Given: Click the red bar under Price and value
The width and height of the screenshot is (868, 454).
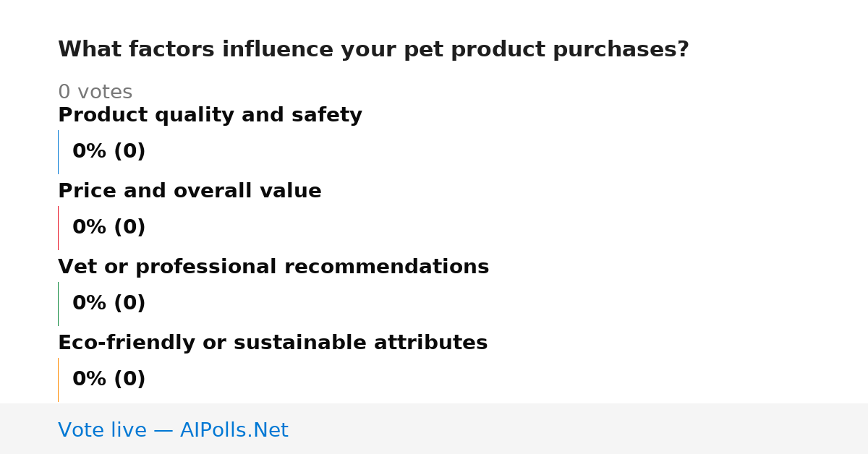Looking at the screenshot, I should tap(58, 228).
